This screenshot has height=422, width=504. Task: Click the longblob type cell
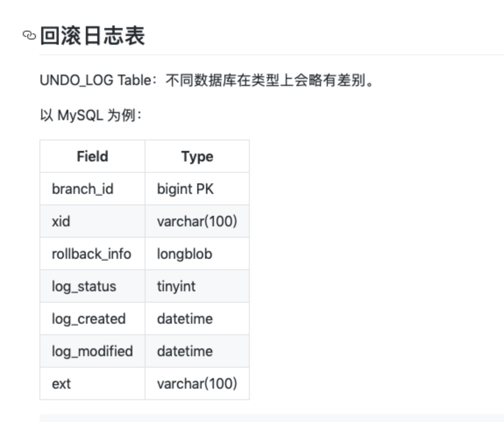[x=197, y=254]
